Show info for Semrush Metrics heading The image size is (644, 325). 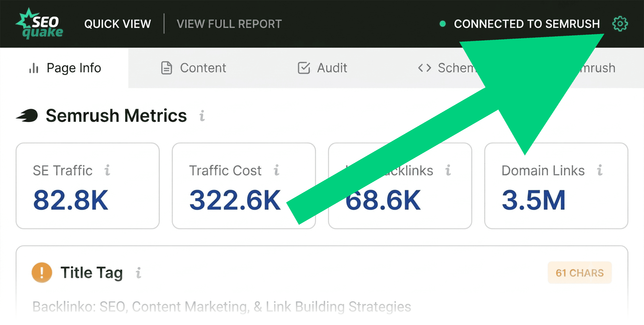(202, 116)
